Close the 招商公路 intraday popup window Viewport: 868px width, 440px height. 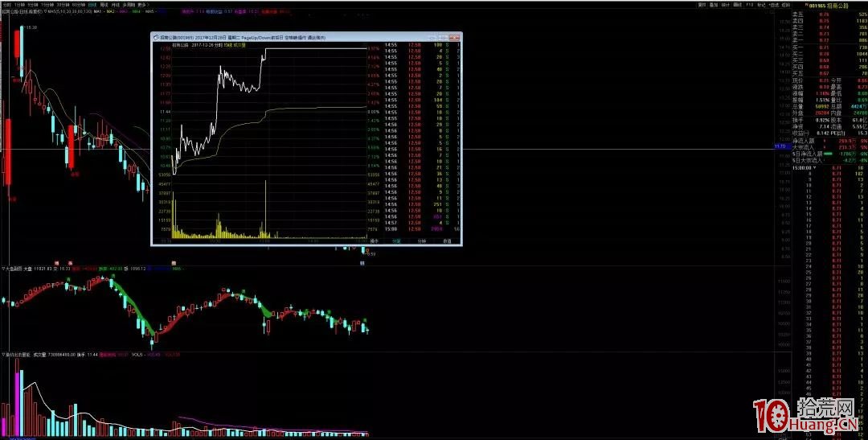454,37
